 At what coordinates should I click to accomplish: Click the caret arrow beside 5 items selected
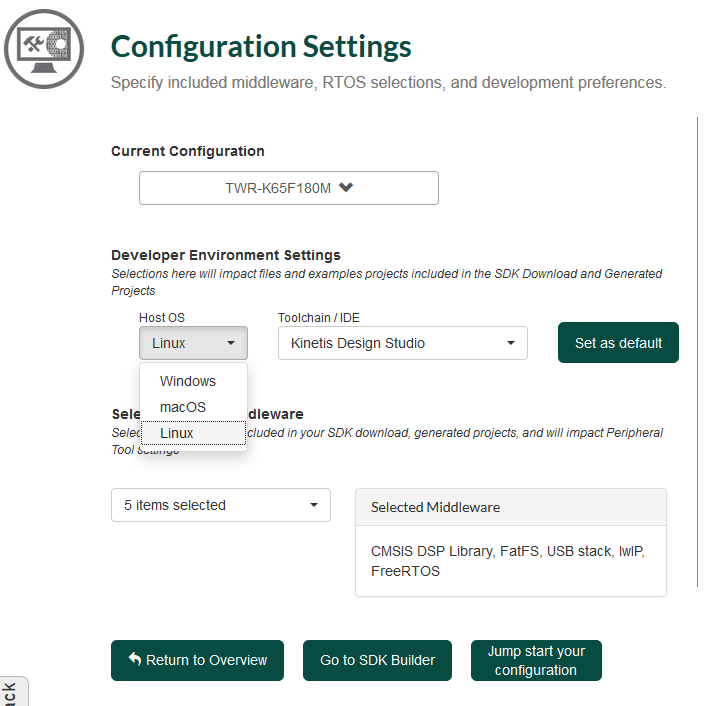coord(314,505)
